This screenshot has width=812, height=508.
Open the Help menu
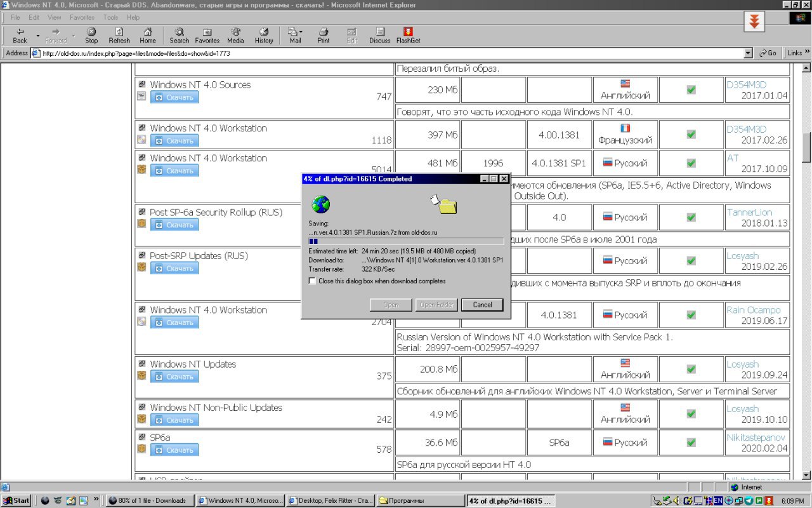pyautogui.click(x=133, y=17)
